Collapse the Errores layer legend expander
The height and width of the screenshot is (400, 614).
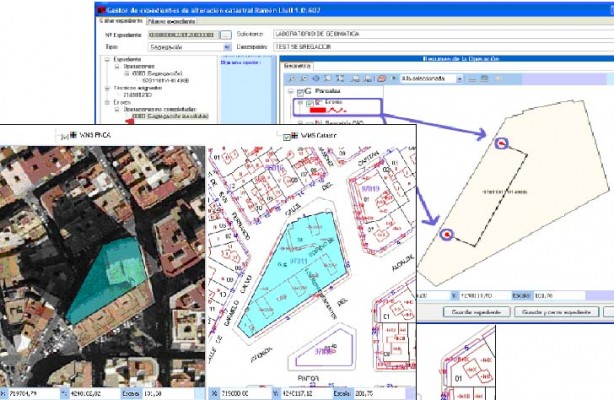[x=300, y=103]
